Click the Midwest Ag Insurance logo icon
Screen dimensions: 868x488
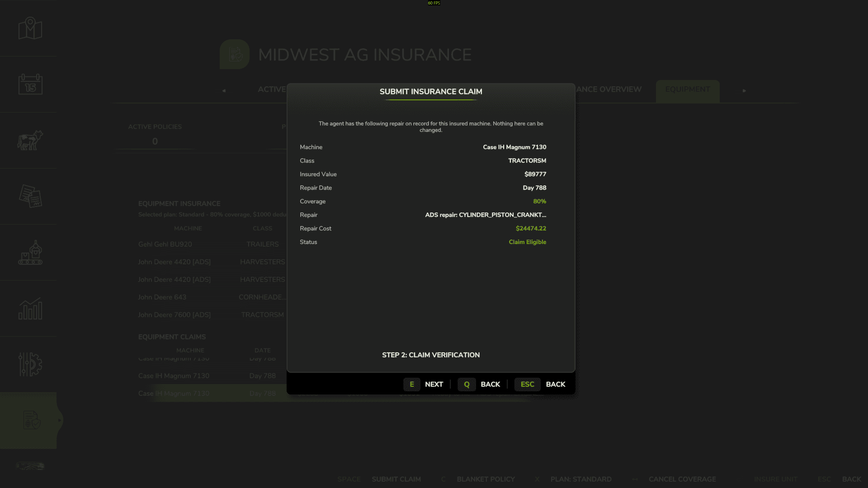[234, 54]
